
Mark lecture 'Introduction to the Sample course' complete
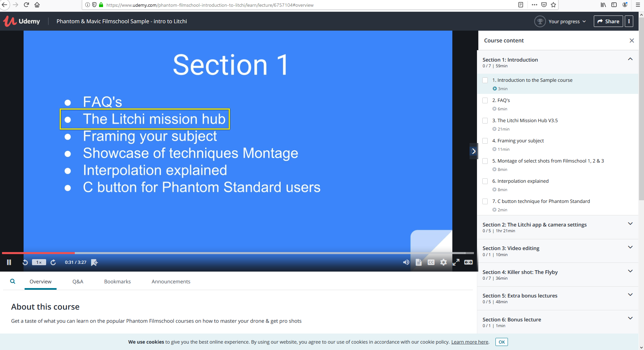pos(485,80)
